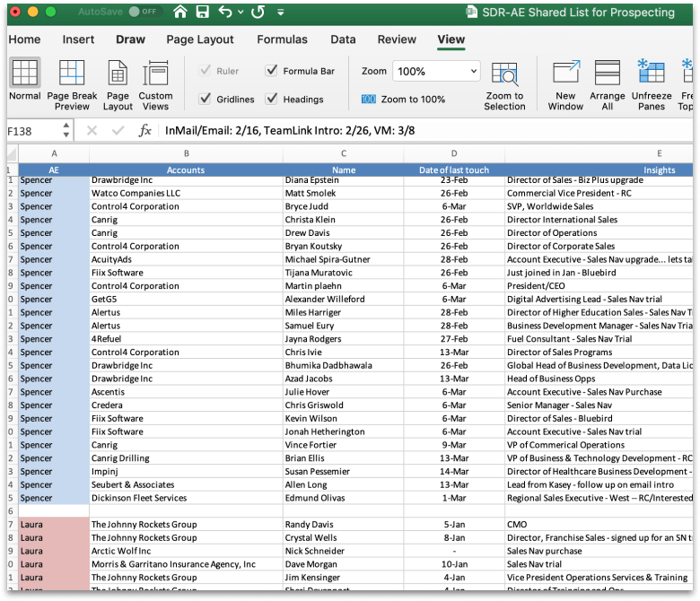Open the Zoom percentage combo box

[436, 71]
